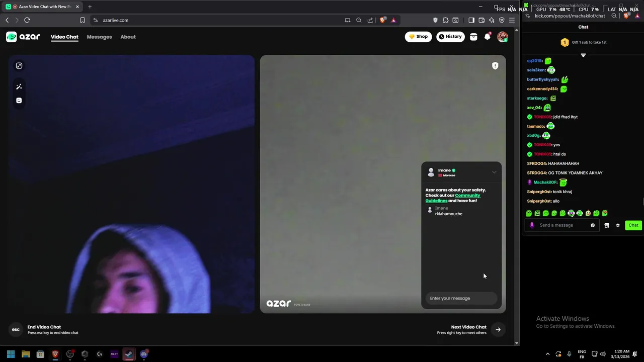Toggle the browser sidebar panel
644x362 pixels.
click(471, 20)
